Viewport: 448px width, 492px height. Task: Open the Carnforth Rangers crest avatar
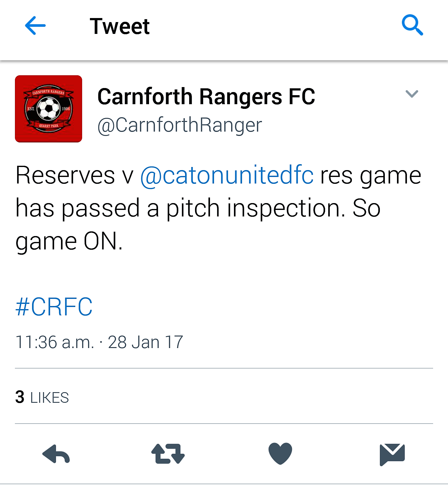click(x=49, y=109)
